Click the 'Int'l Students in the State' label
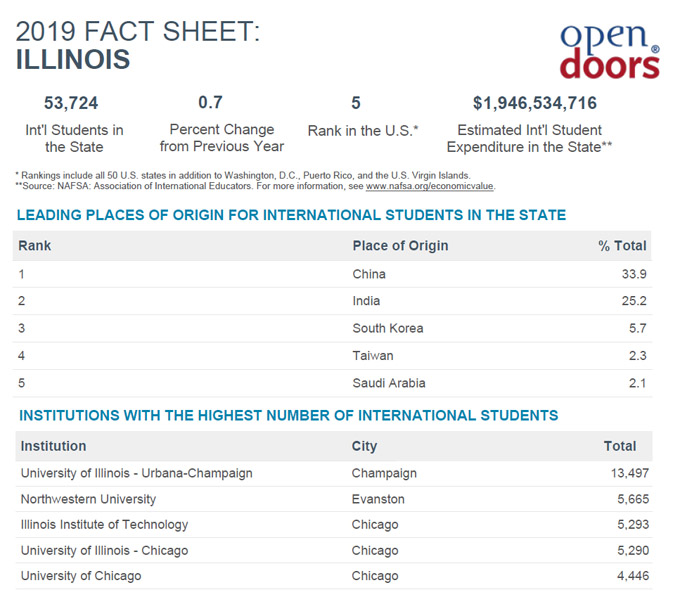 (x=74, y=138)
